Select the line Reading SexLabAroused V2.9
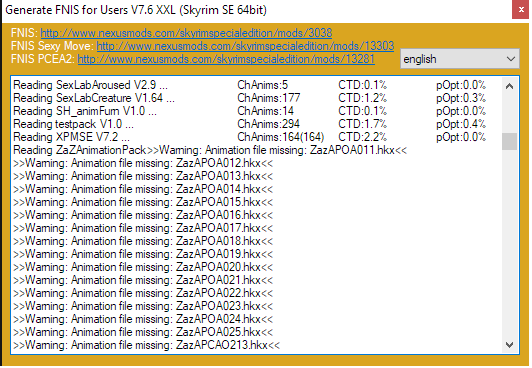 pyautogui.click(x=90, y=85)
